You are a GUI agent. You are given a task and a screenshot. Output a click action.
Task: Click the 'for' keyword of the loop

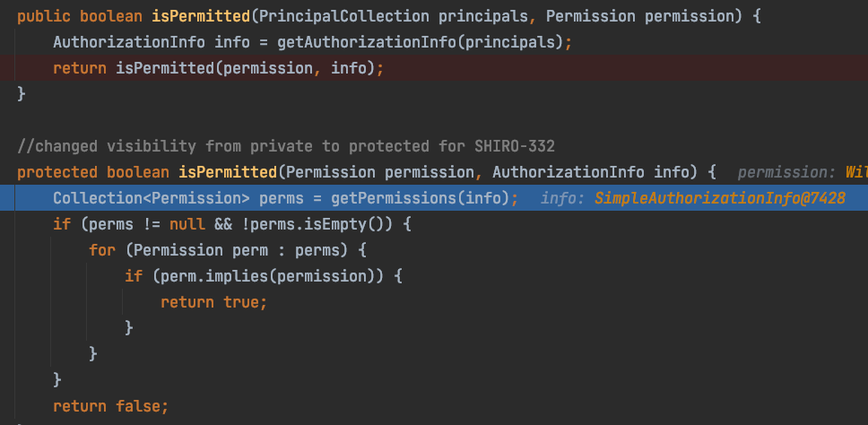tap(102, 250)
